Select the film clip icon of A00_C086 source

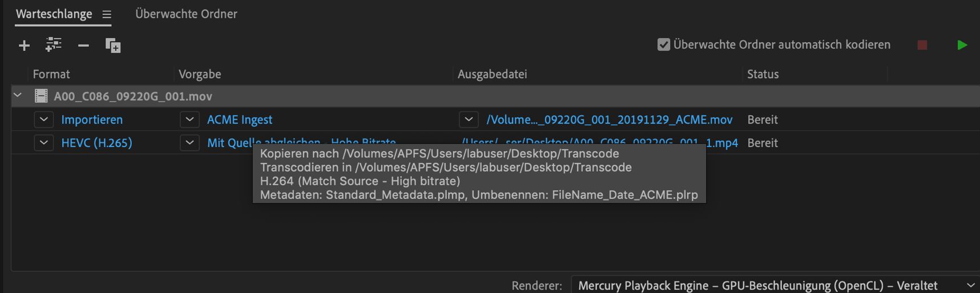coord(41,96)
